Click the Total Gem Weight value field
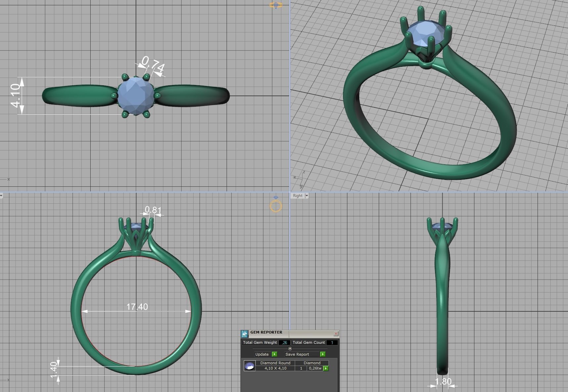568x392 pixels. [284, 342]
